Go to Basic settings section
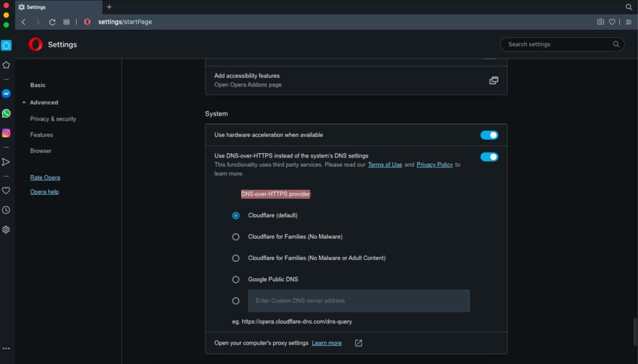Image resolution: width=638 pixels, height=364 pixels. point(37,85)
